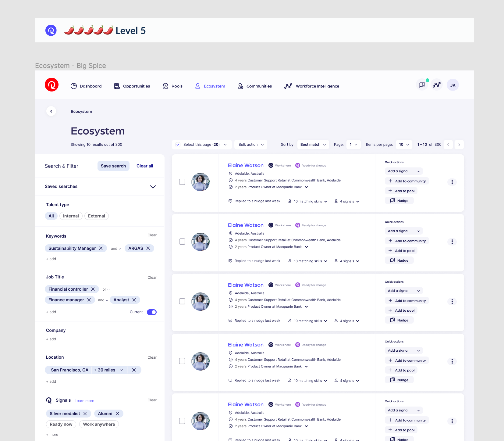
Task: Open the Ecosystem nav item
Action: (x=210, y=86)
